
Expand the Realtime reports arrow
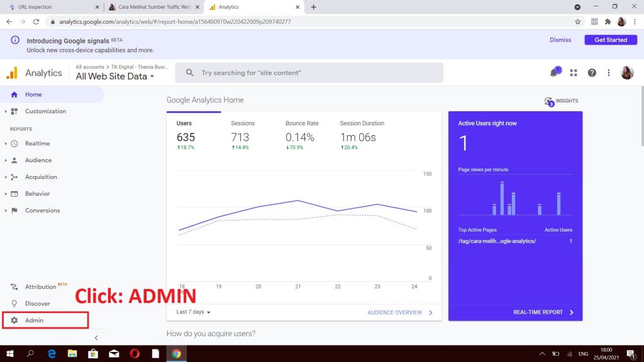[x=6, y=144]
